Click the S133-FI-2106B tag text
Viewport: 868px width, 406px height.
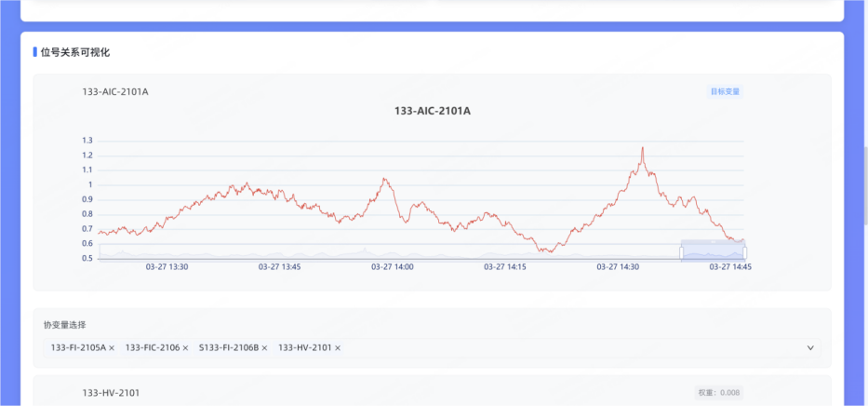[229, 348]
